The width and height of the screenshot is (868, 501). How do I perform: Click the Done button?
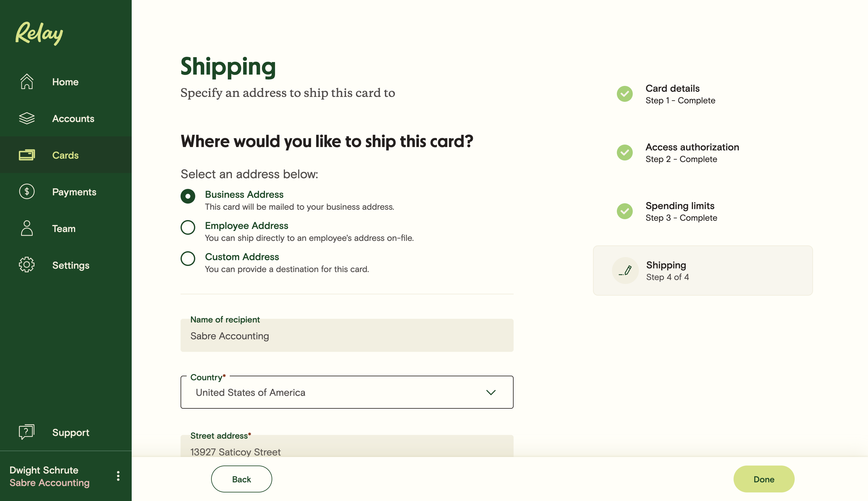click(x=764, y=479)
